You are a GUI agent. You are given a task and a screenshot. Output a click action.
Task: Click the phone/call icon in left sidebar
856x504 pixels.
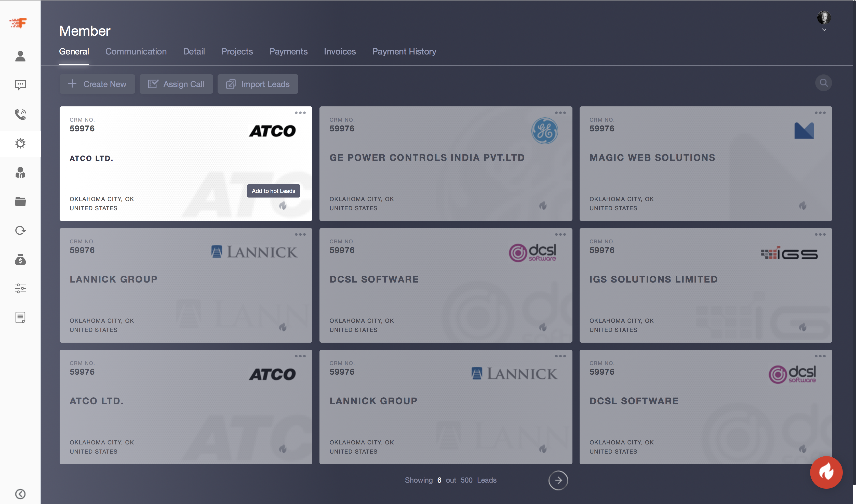point(20,114)
